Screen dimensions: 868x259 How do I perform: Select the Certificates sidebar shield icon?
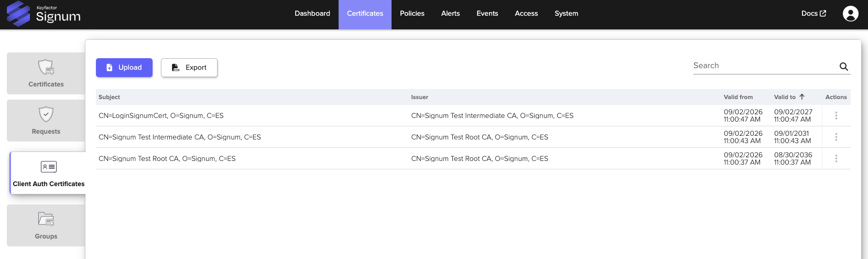[46, 68]
